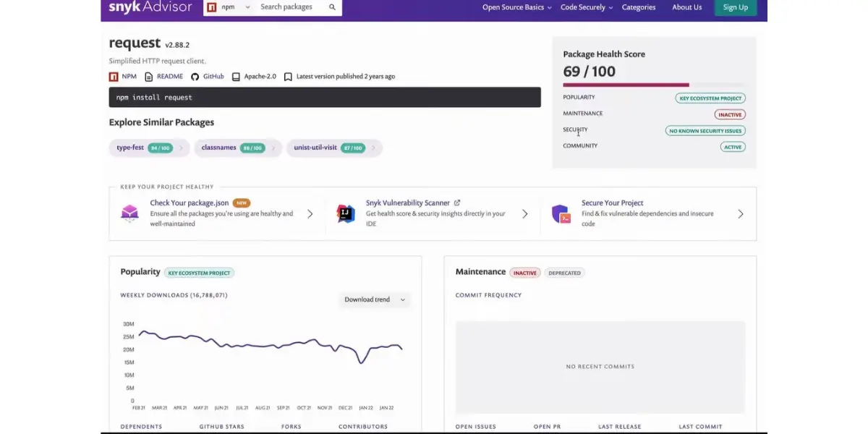Click the CONTRIBUTORS label
Viewport: 868px width, 434px height.
click(x=363, y=427)
